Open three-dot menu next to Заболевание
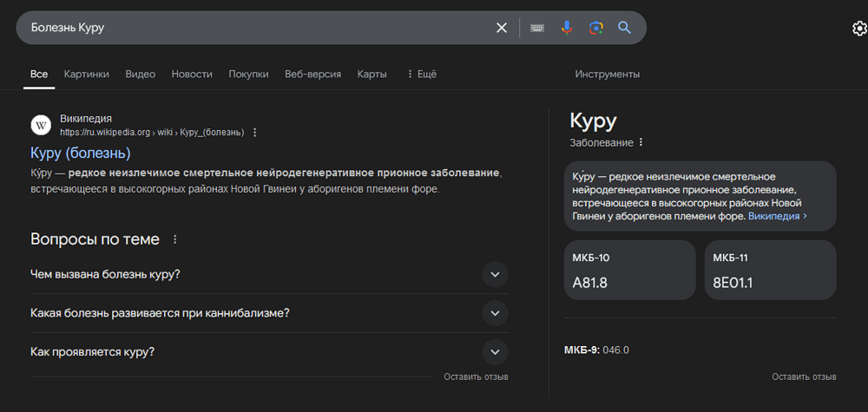Screen dimensions: 868x412 [x=641, y=142]
